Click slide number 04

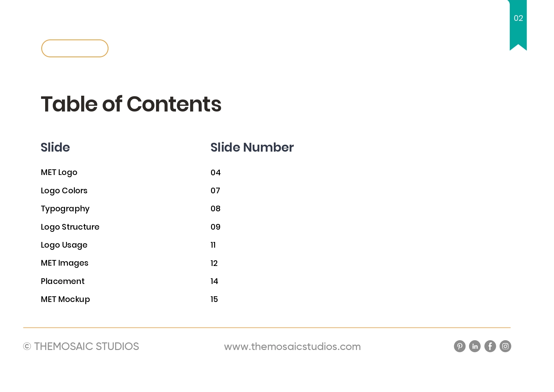215,172
